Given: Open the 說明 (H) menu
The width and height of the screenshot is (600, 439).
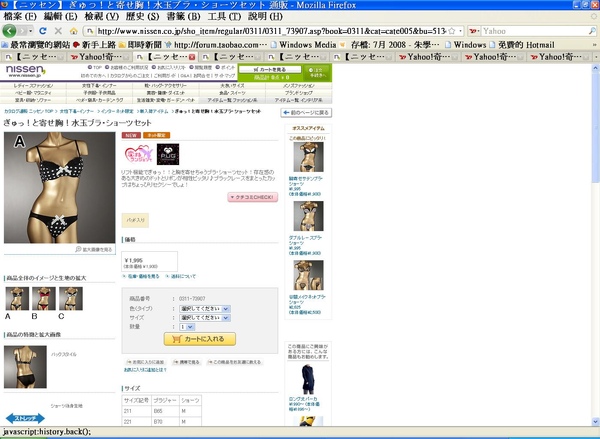Looking at the screenshot, I should coord(265,16).
